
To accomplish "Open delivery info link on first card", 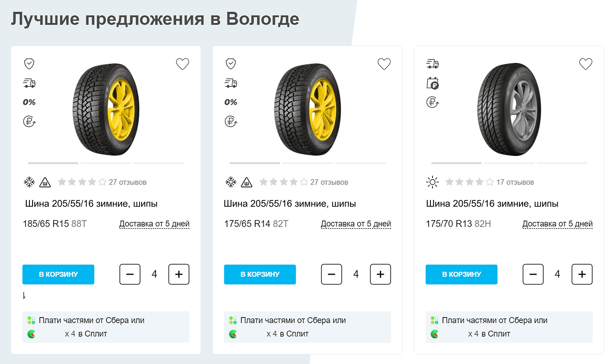I will 154,224.
